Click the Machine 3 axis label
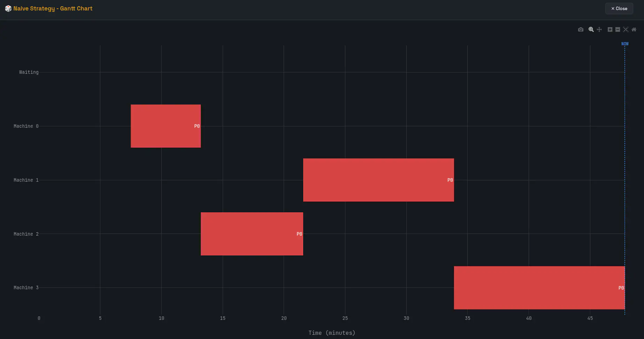This screenshot has height=339, width=644. click(26, 287)
